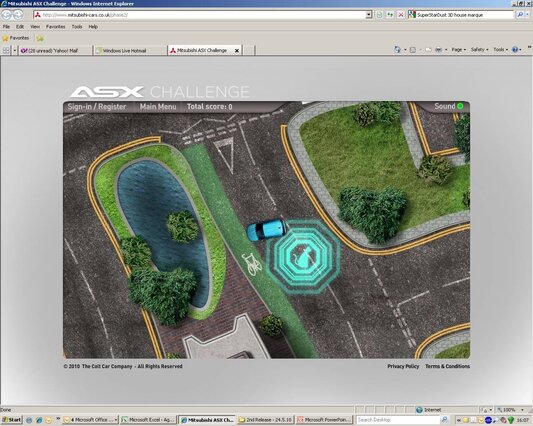
Task: Click the IE stop loading button
Action: 401,15
